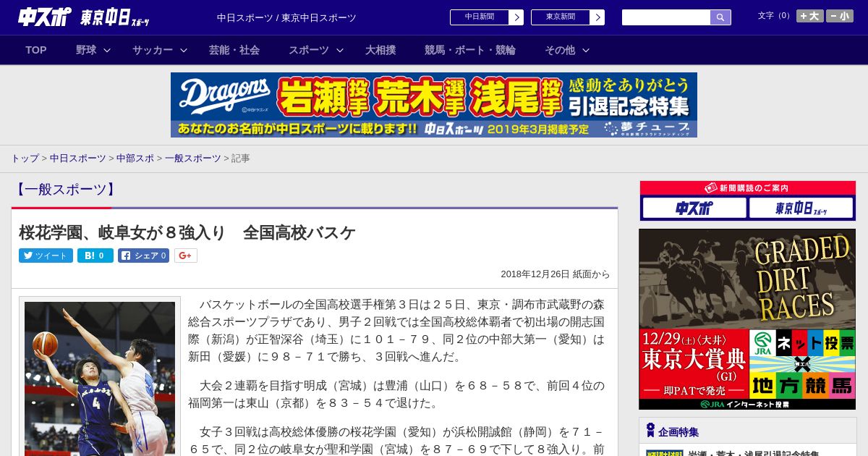The width and height of the screenshot is (868, 456).
Task: Click the article headline 桜花学園、岐阜女が８強入り
Action: (187, 232)
